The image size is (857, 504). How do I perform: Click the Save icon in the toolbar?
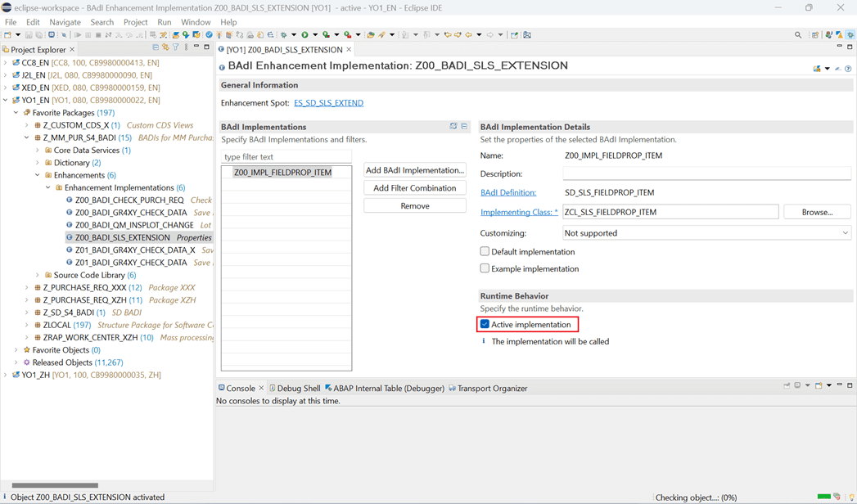(28, 34)
